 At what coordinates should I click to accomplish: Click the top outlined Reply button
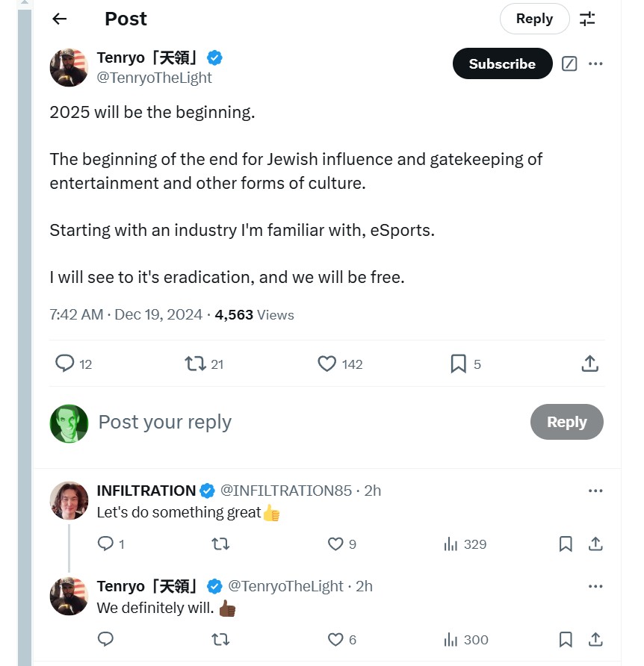click(x=534, y=19)
